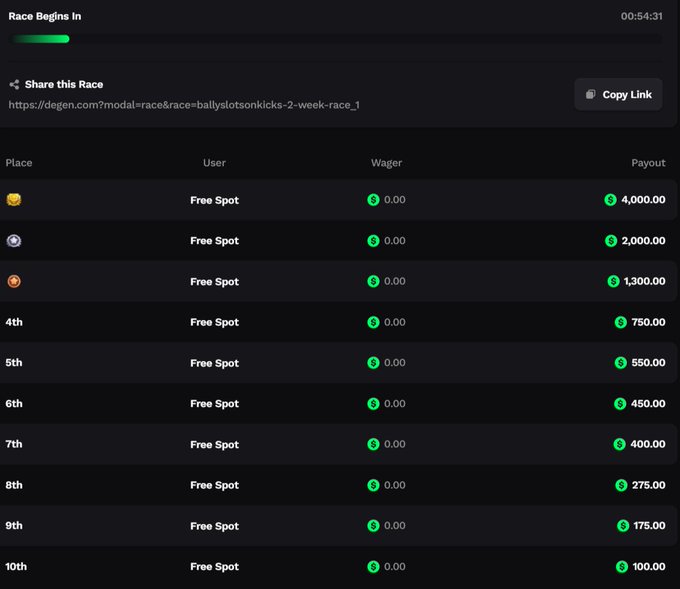Screen dimensions: 680x589
Task: Click the User column header
Action: click(x=214, y=163)
